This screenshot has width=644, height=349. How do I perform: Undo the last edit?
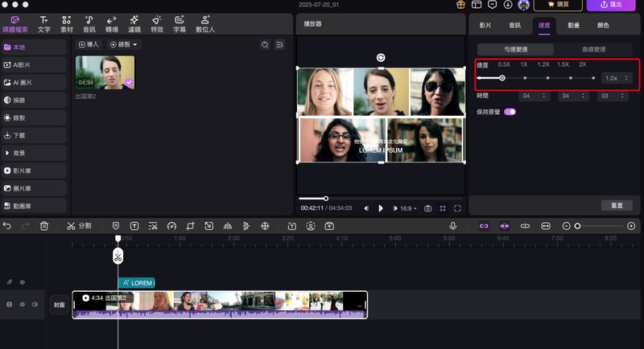[7, 226]
